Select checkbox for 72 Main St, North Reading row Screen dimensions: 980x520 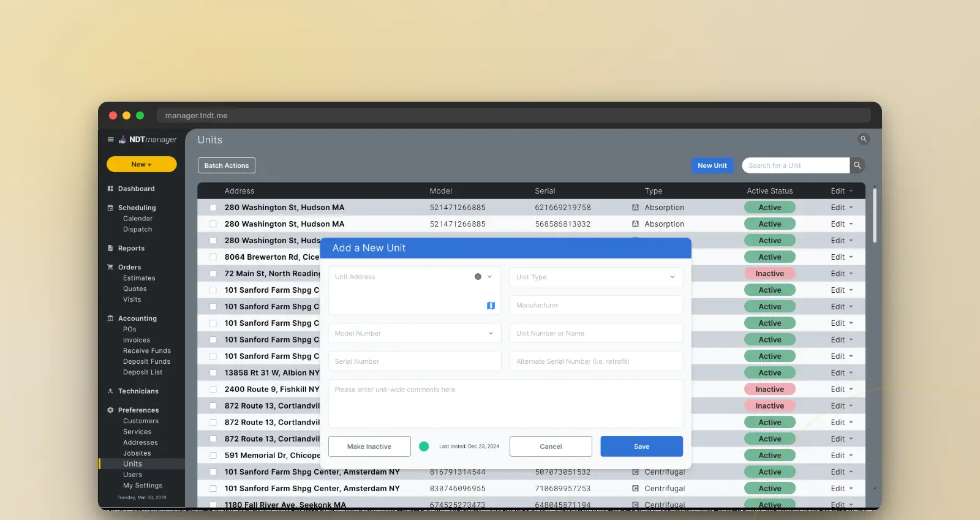point(213,274)
